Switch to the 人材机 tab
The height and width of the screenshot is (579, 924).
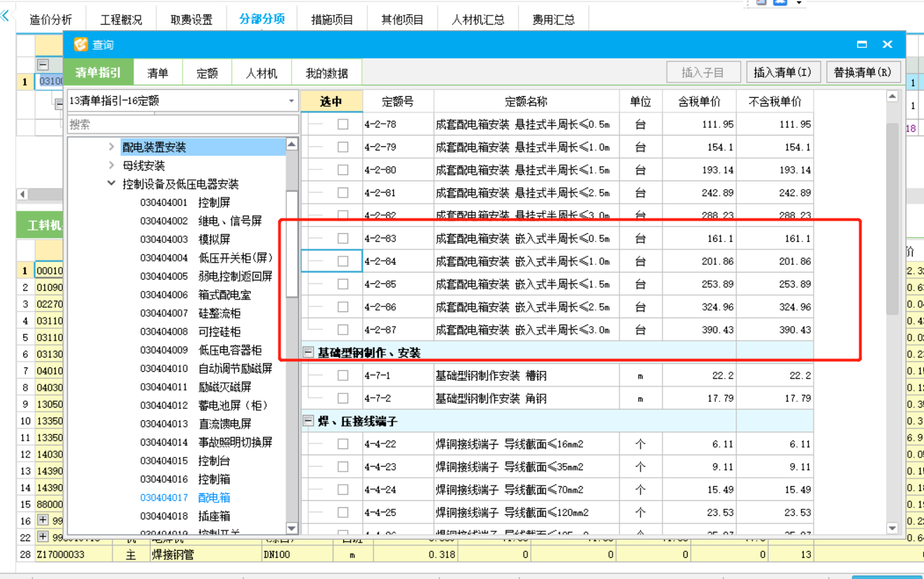[262, 73]
